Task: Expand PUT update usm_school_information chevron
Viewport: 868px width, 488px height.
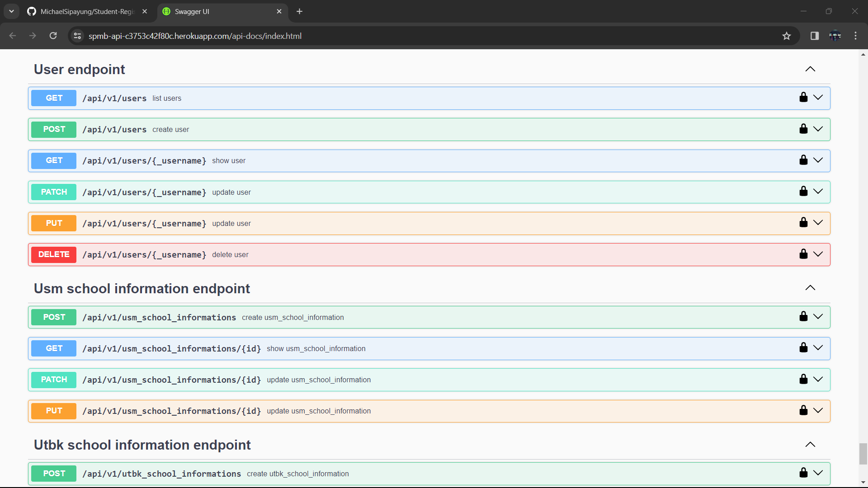Action: point(818,410)
